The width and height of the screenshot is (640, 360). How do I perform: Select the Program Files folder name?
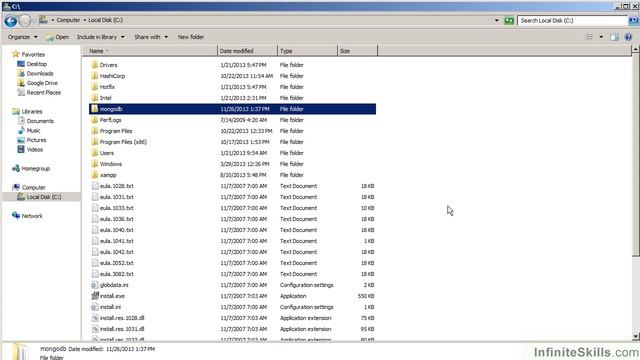pos(116,131)
